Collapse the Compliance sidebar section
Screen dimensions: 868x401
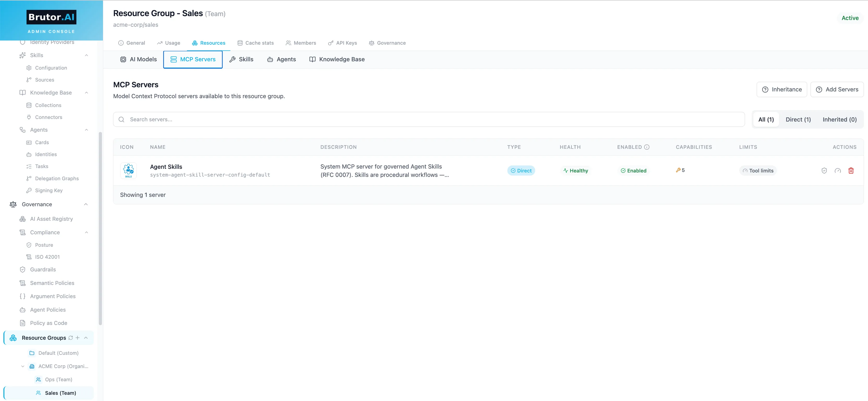(x=86, y=232)
